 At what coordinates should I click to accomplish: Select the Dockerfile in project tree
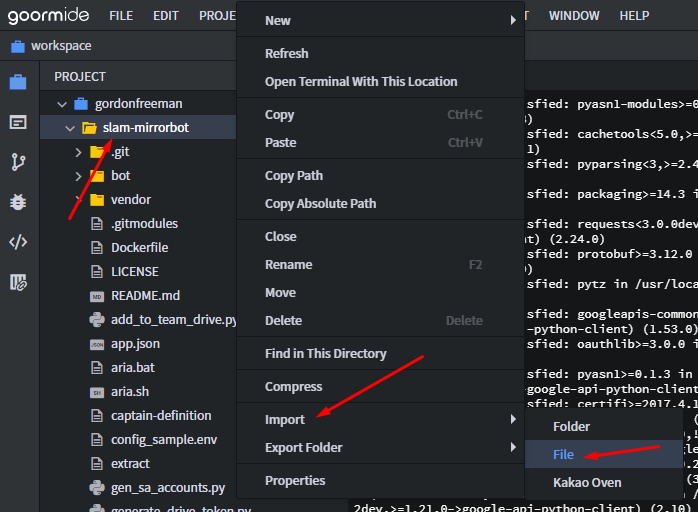(x=139, y=248)
